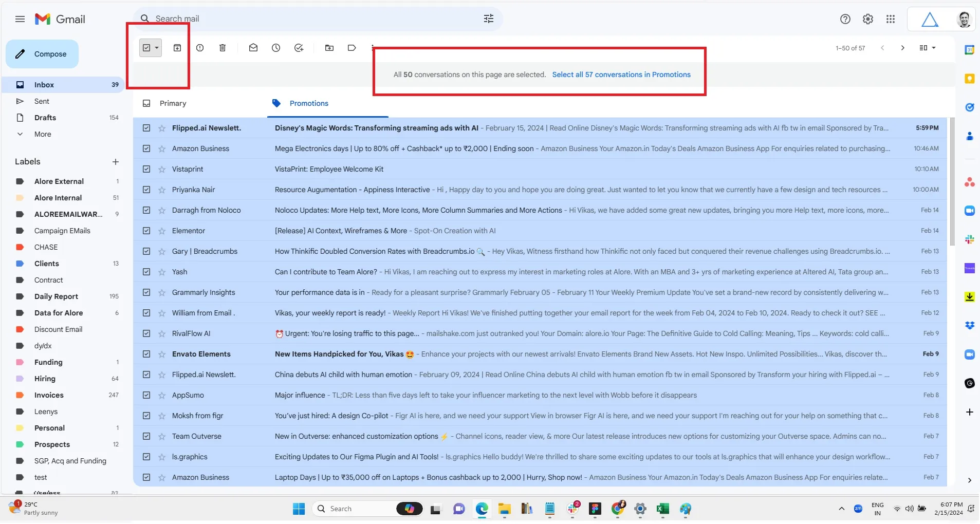Open the Moksh from figr email
The width and height of the screenshot is (980, 524).
tap(540, 416)
